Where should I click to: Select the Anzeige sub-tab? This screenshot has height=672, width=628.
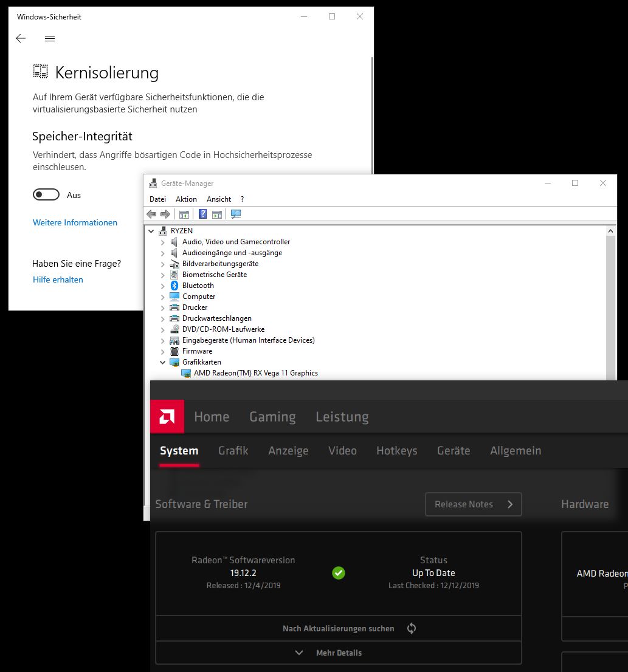click(289, 450)
